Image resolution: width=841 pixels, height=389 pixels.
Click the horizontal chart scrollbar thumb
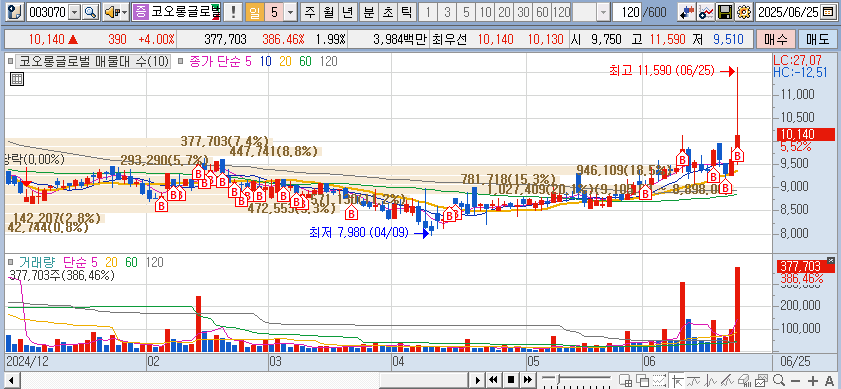[423, 380]
